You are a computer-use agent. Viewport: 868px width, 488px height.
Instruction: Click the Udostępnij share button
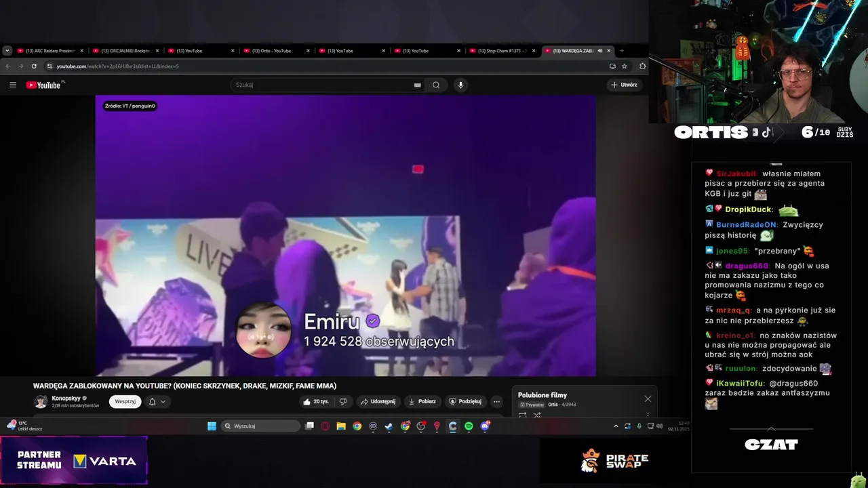pos(378,401)
